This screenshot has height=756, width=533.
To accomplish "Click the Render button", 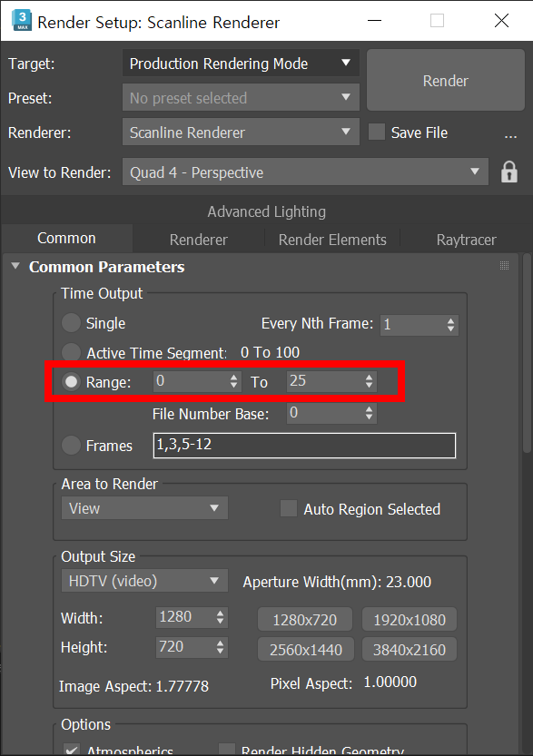I will pos(445,81).
